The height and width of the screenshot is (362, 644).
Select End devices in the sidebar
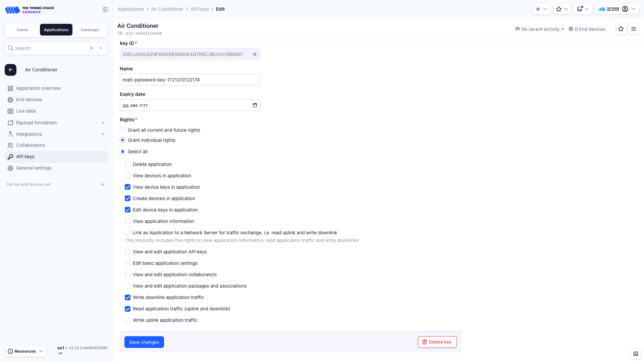click(x=29, y=100)
